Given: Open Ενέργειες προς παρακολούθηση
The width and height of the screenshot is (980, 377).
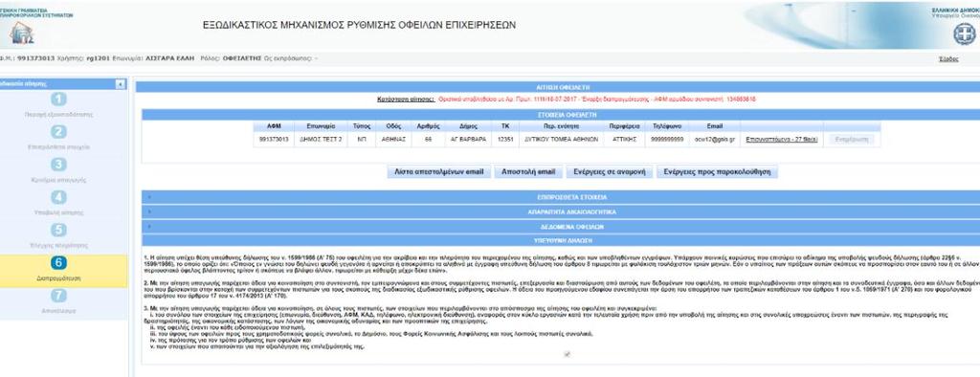Looking at the screenshot, I should [x=718, y=172].
